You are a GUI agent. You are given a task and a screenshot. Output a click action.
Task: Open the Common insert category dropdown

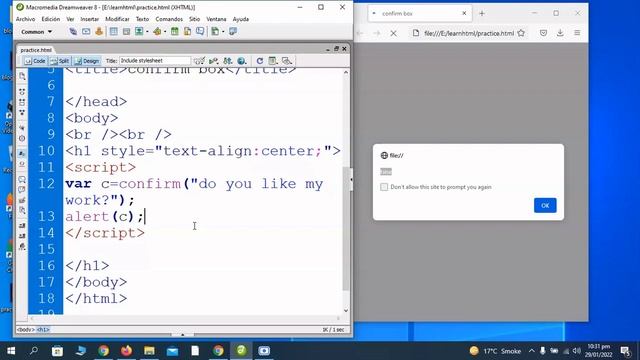(37, 31)
